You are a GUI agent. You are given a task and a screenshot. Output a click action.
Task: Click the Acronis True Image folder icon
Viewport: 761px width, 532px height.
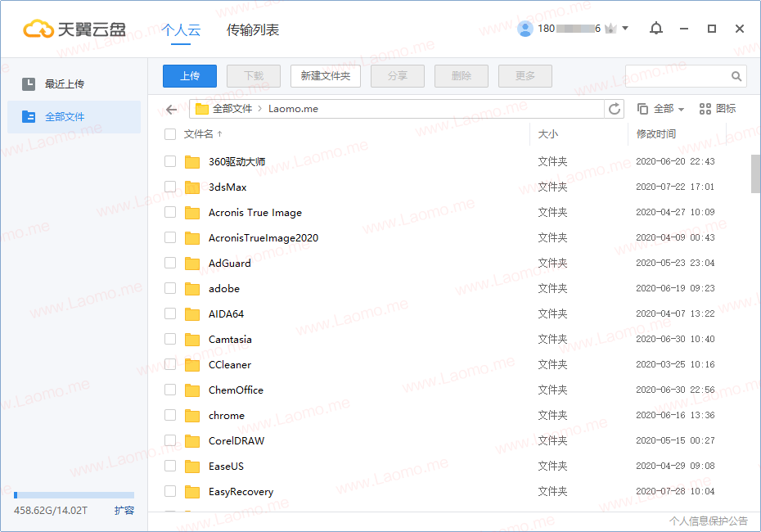click(x=192, y=213)
